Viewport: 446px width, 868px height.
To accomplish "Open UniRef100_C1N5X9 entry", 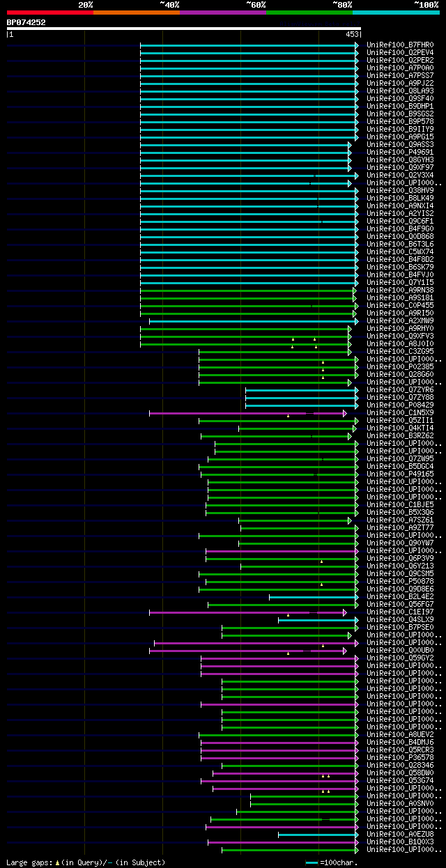I will pyautogui.click(x=400, y=412).
